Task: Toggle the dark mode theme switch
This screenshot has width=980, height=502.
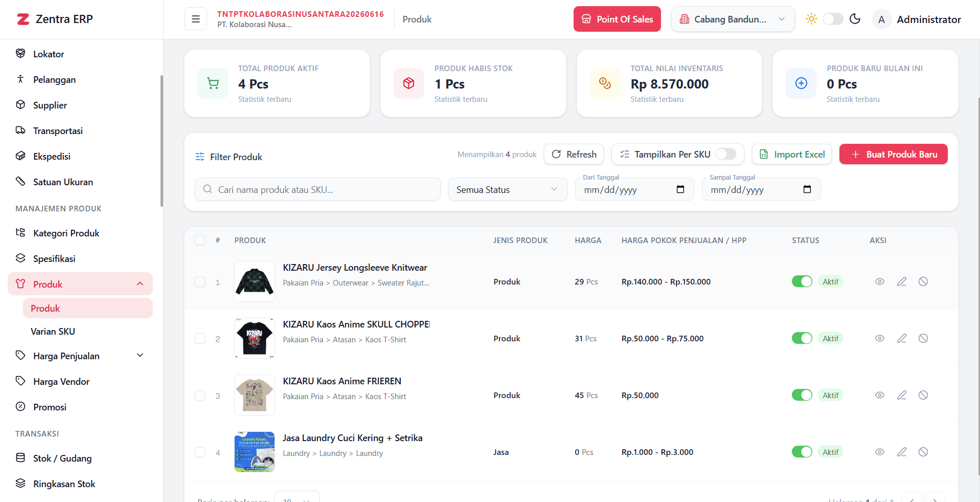Action: click(833, 19)
